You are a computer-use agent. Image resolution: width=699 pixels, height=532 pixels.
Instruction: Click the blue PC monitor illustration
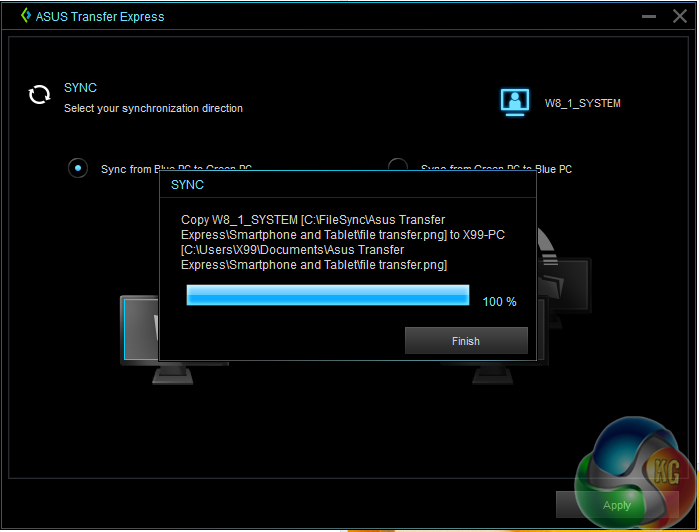[140, 339]
